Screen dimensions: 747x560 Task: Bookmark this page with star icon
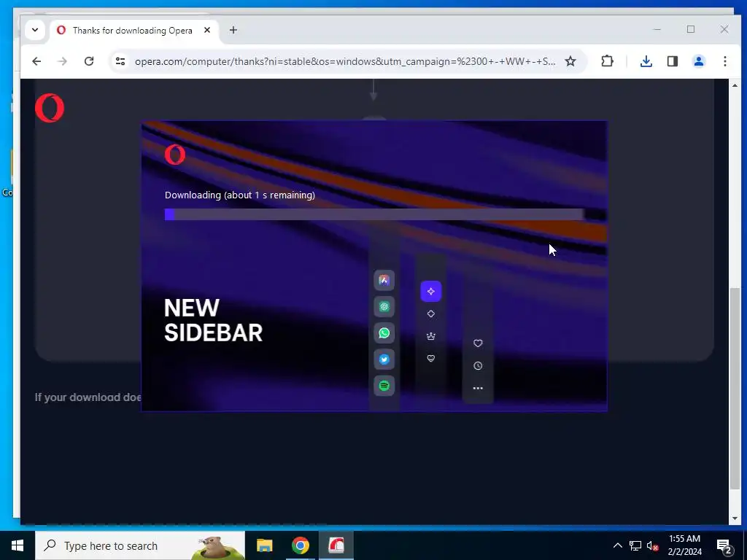point(570,61)
